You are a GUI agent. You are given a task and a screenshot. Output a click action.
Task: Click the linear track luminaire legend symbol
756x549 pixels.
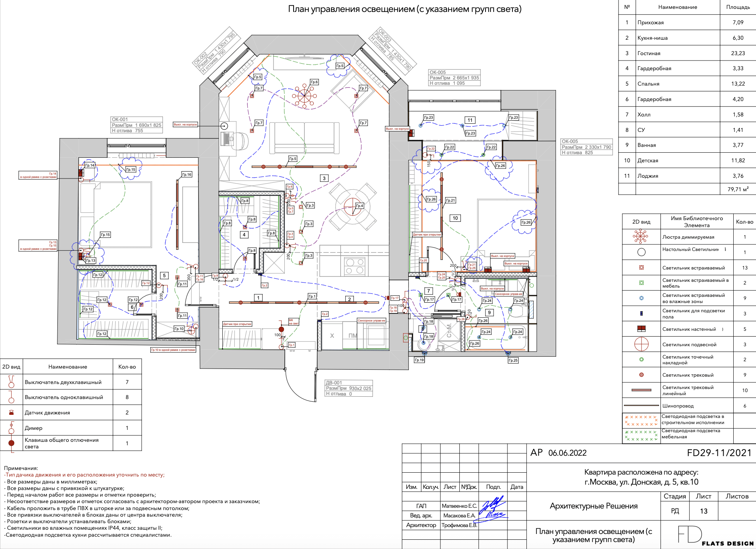641,390
